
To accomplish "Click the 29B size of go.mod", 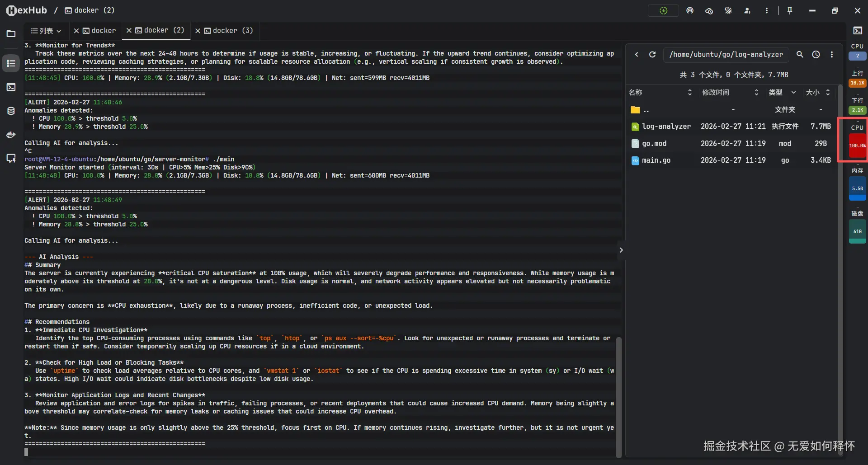I will (821, 144).
